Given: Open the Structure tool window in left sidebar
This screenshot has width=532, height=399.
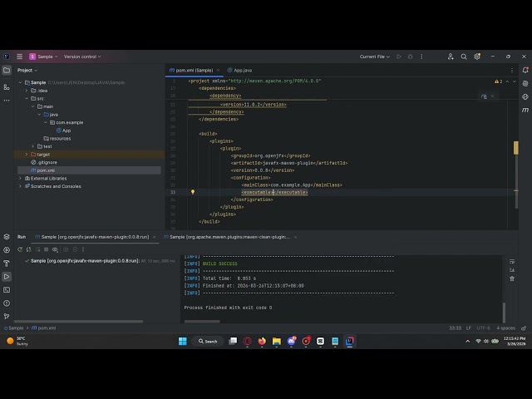Looking at the screenshot, I should [x=7, y=87].
